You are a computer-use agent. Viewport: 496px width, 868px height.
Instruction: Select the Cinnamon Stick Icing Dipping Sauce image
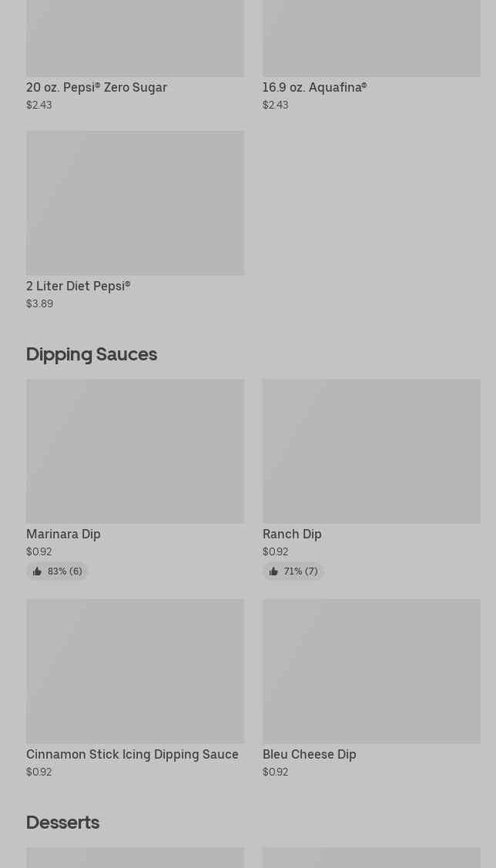135,671
